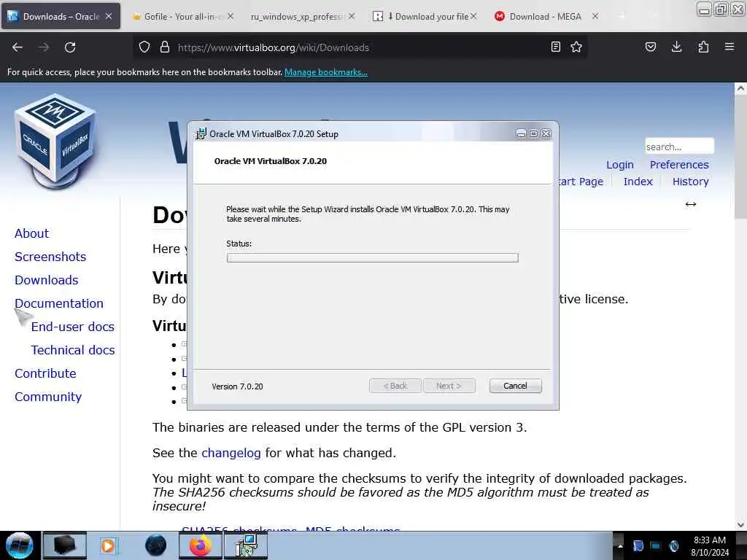This screenshot has height=560, width=747.
Task: Open the Technical docs link
Action: [73, 350]
